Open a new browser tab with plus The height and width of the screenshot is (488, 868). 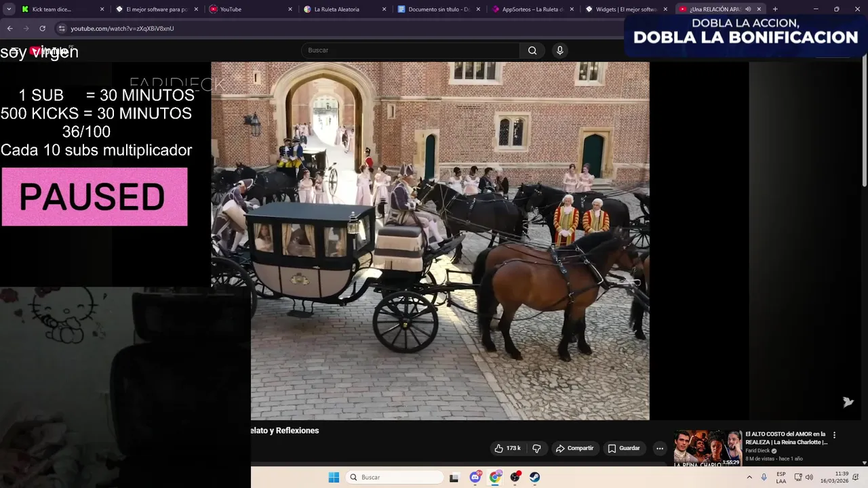[x=775, y=9]
